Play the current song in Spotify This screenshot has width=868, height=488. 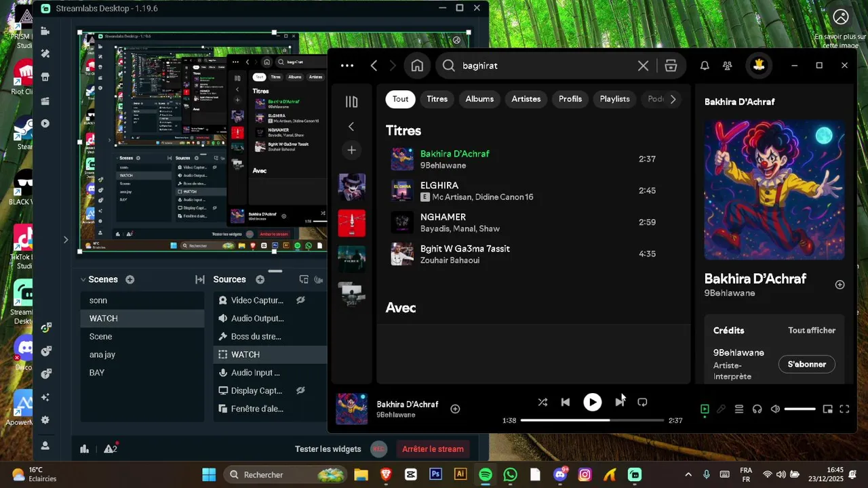click(x=593, y=402)
